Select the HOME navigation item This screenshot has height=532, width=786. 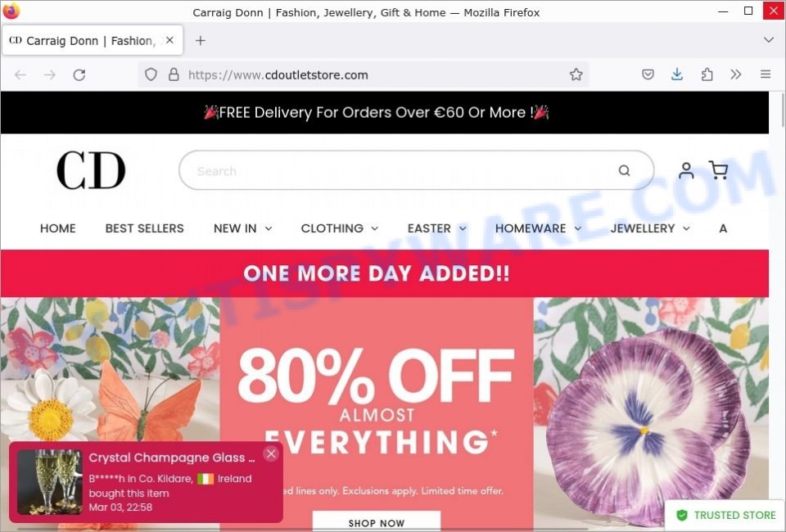point(57,228)
